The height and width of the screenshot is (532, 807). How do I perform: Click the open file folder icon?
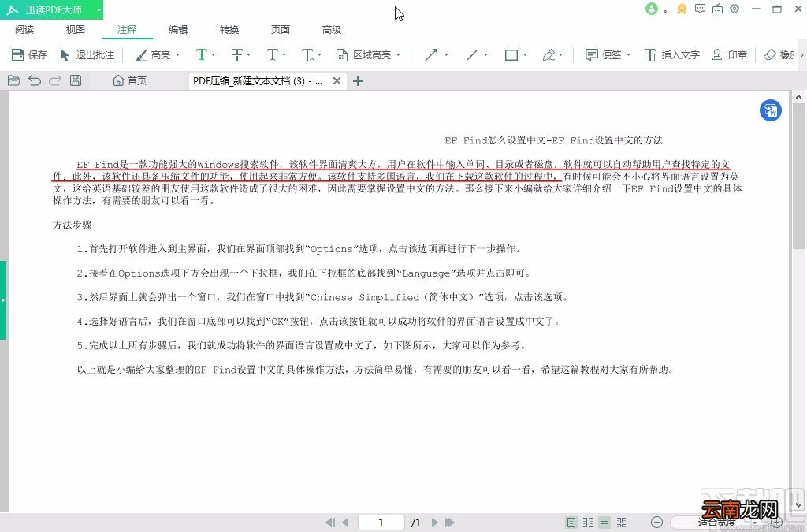pos(14,80)
